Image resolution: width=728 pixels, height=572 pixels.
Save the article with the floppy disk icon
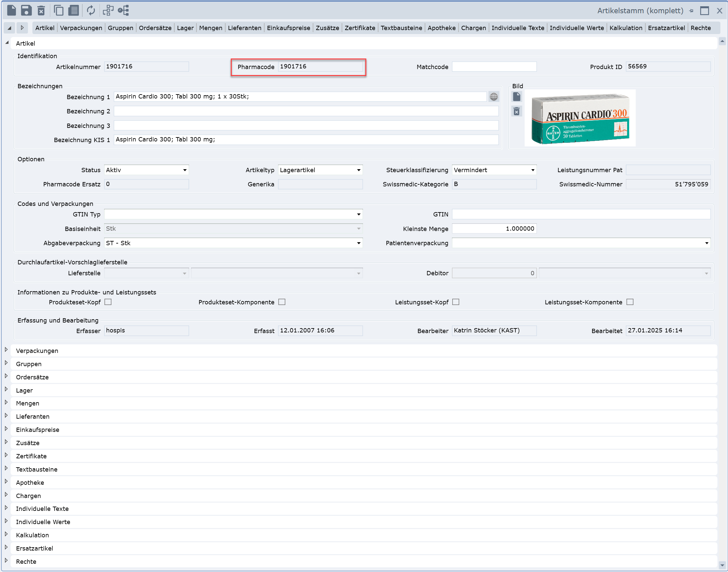[26, 10]
